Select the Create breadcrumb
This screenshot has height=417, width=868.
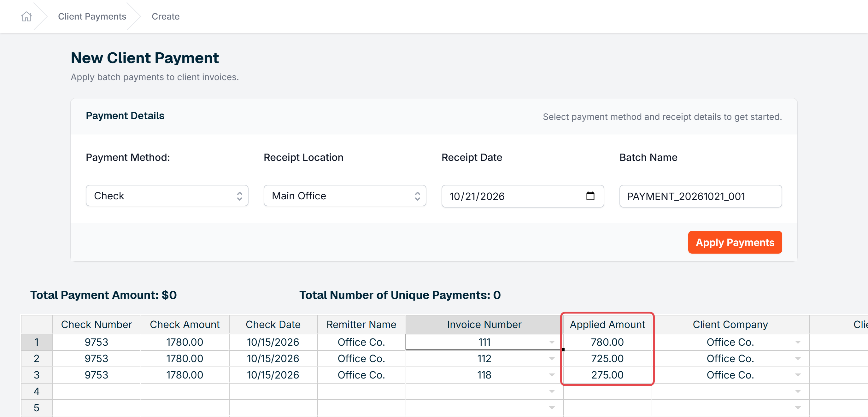[166, 16]
